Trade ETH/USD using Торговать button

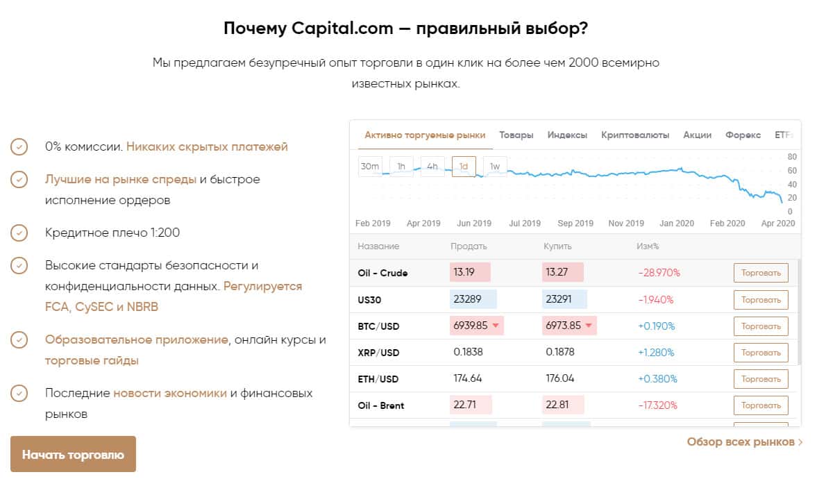tap(761, 379)
